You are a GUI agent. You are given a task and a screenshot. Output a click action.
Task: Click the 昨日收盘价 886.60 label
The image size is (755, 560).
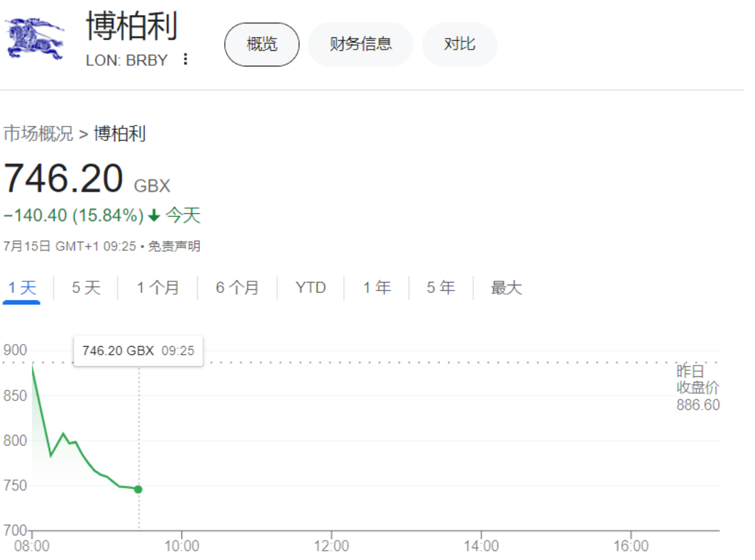coord(697,388)
